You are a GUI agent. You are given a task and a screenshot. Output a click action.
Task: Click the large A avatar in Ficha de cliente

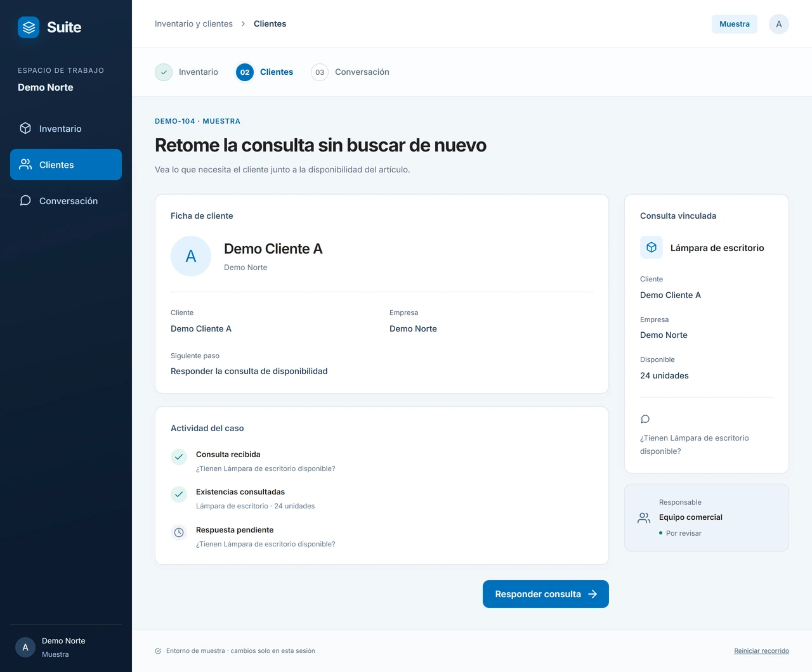[x=191, y=256]
